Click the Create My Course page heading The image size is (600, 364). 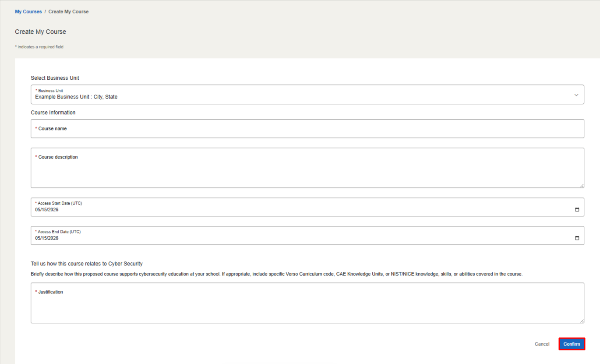click(40, 32)
